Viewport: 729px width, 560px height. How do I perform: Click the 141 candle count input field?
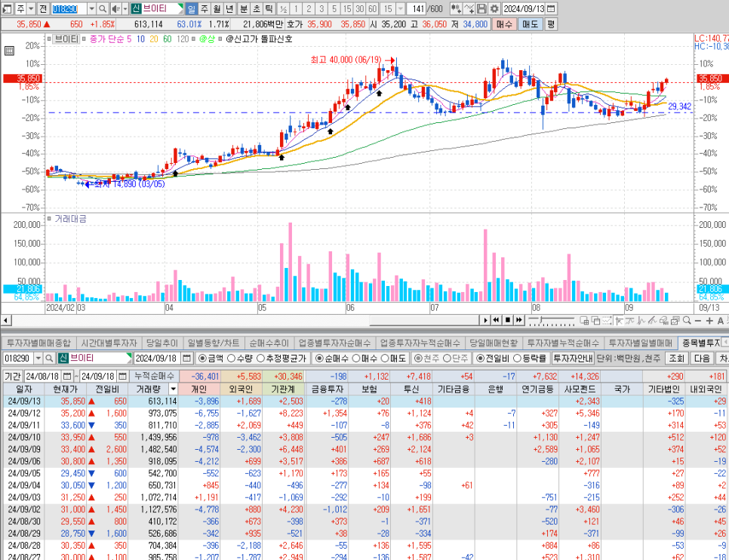tap(416, 9)
